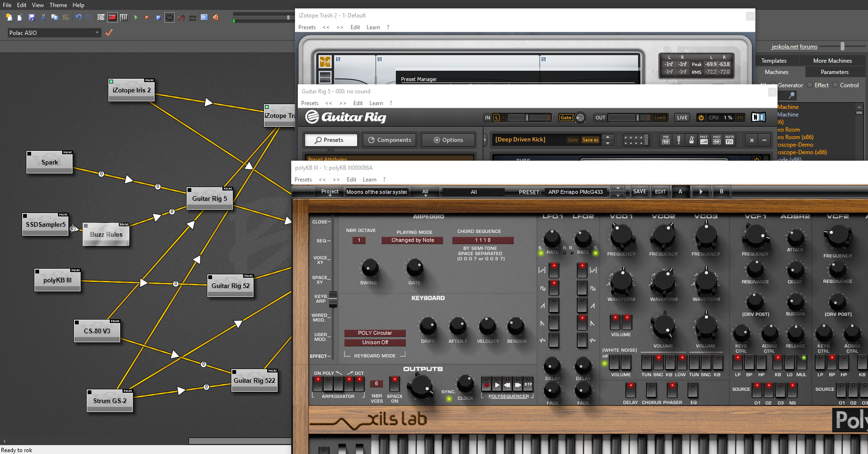Open the POLY Circular keyboard mode selector

click(375, 333)
